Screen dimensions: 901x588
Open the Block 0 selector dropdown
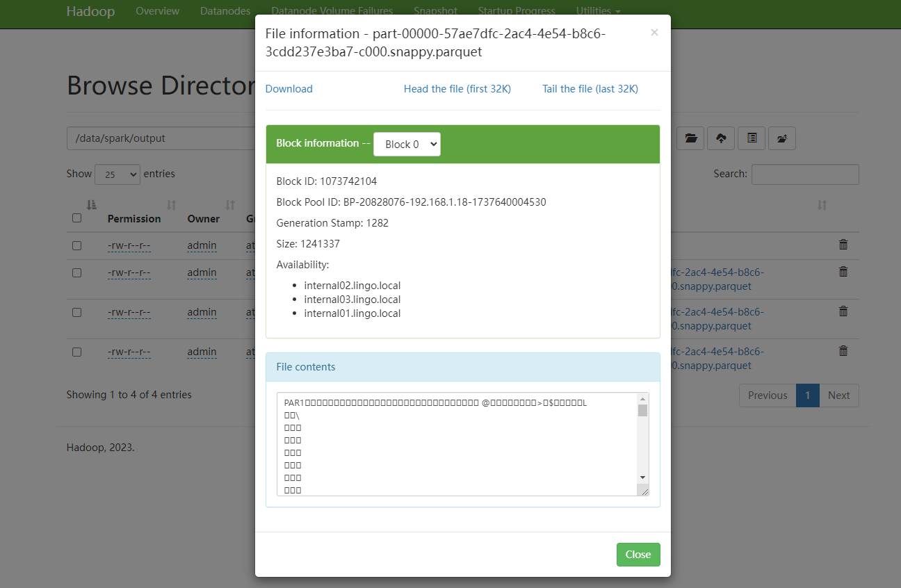[407, 145]
